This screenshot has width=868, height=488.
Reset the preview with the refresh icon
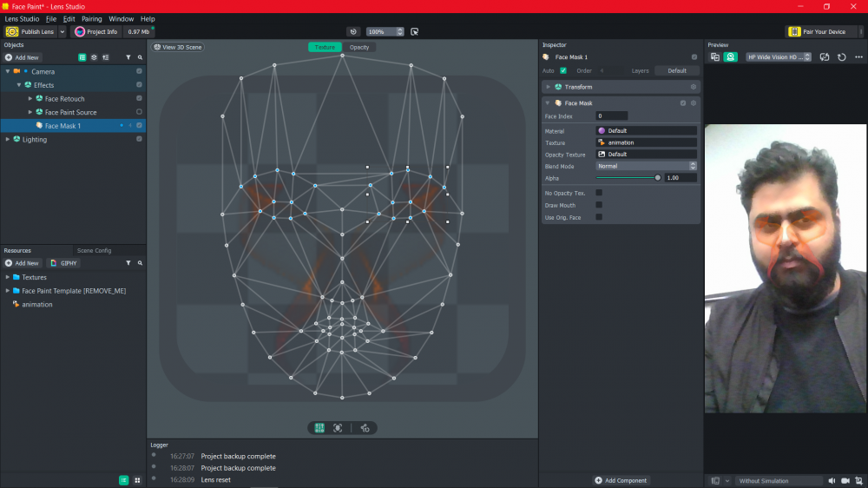pyautogui.click(x=841, y=57)
